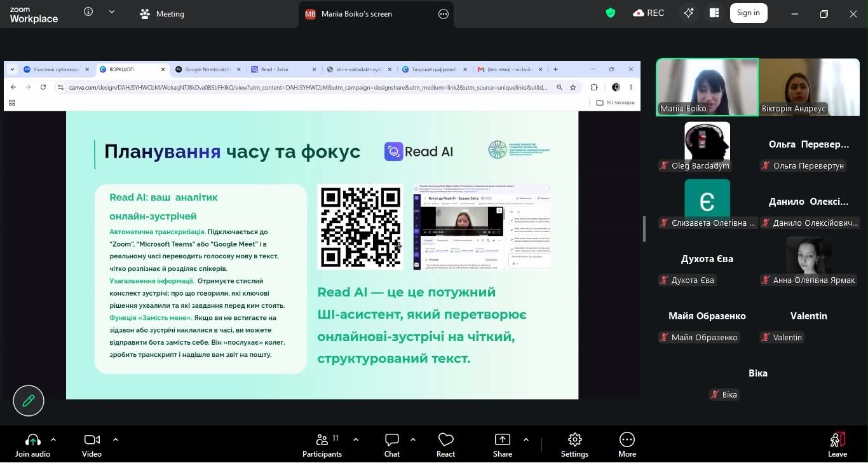The width and height of the screenshot is (868, 463).
Task: Open the More menu in meeting toolbar
Action: (627, 445)
